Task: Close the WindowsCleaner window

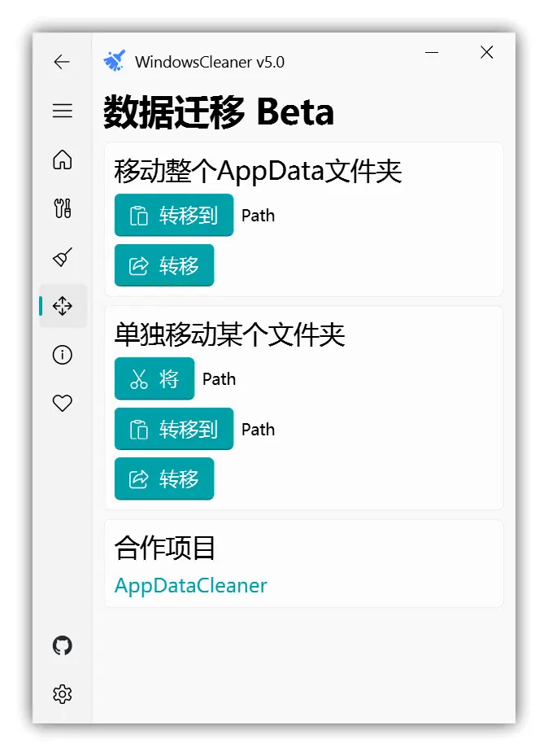Action: 487,52
